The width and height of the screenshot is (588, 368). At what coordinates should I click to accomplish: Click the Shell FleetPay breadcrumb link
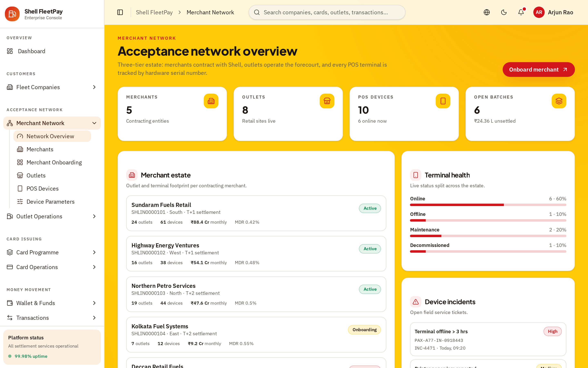point(154,12)
